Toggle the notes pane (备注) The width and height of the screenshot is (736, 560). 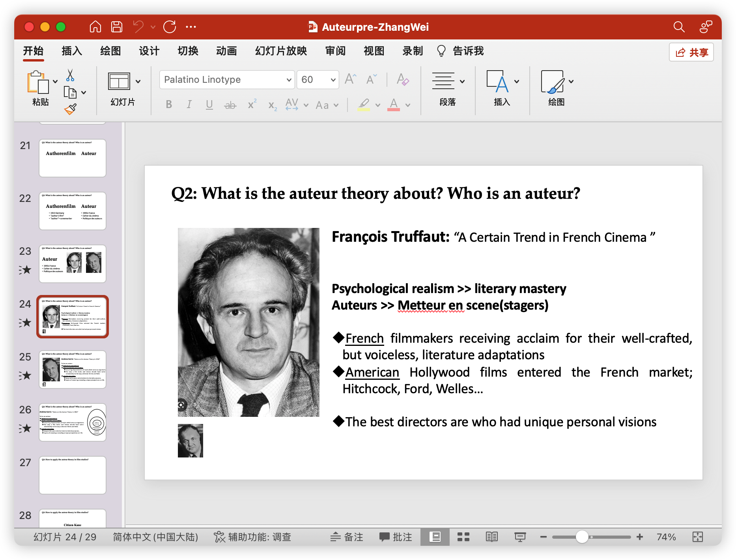347,537
